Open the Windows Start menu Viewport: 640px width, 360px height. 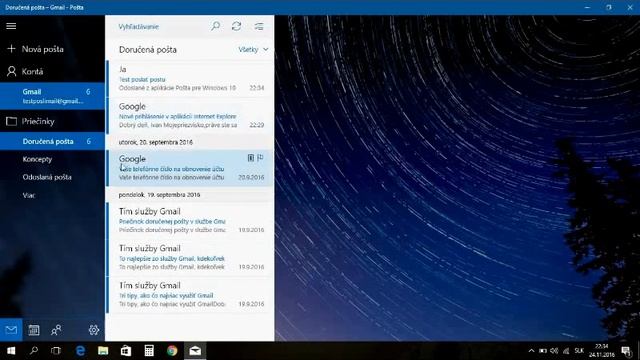(x=11, y=351)
